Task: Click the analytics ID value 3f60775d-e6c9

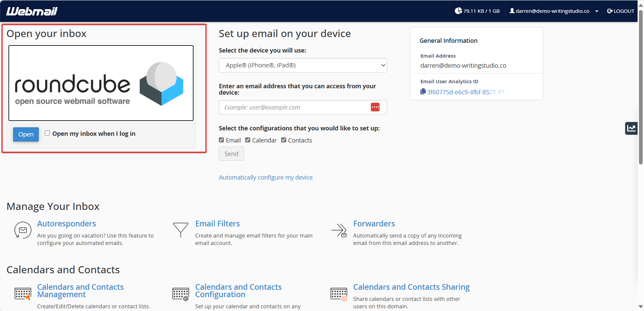Action: coord(468,92)
